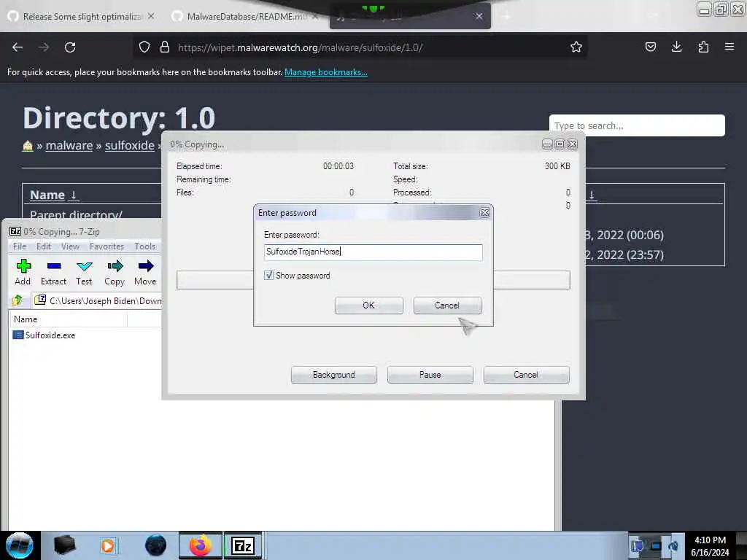This screenshot has height=560, width=747.
Task: Go up one folder in 7-Zip
Action: 18,300
